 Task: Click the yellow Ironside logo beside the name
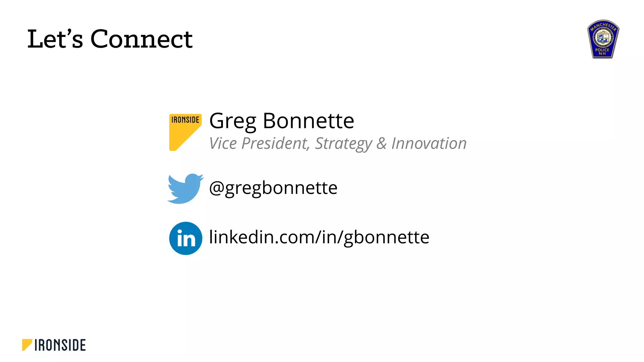[x=185, y=132]
